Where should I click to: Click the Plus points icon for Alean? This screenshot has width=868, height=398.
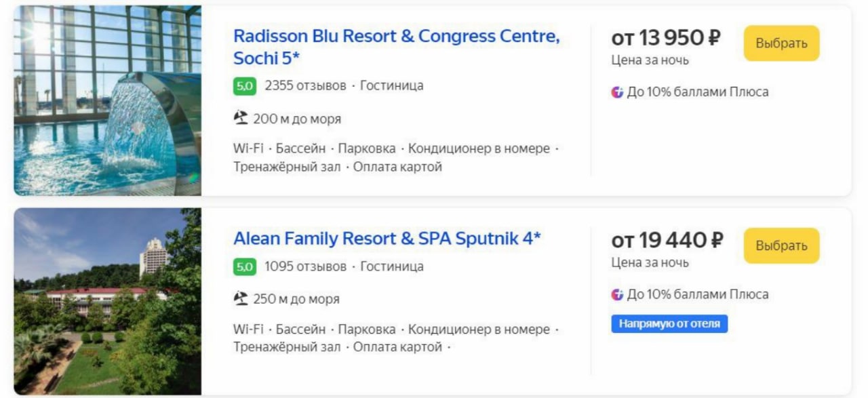pos(617,295)
